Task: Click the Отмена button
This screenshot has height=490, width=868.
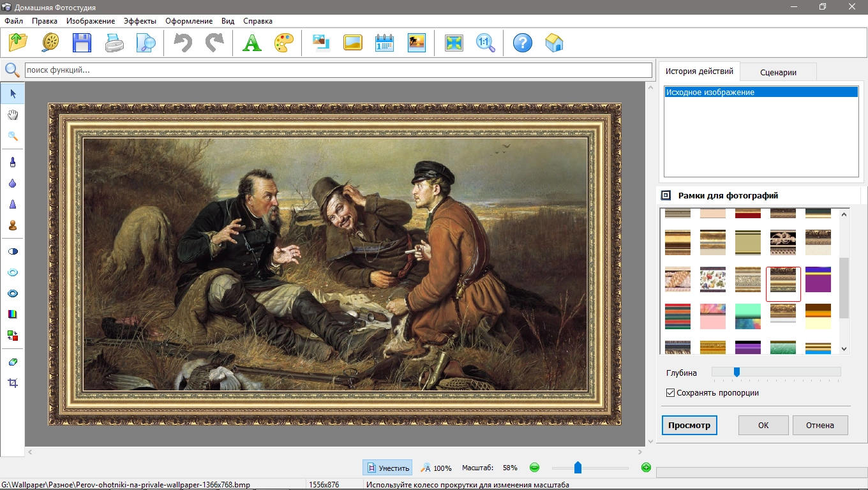Action: (x=820, y=425)
